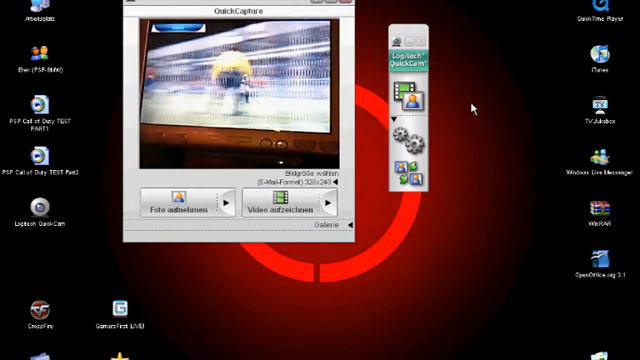Click the webcam preview image
This screenshot has height=360, width=640.
tap(239, 93)
